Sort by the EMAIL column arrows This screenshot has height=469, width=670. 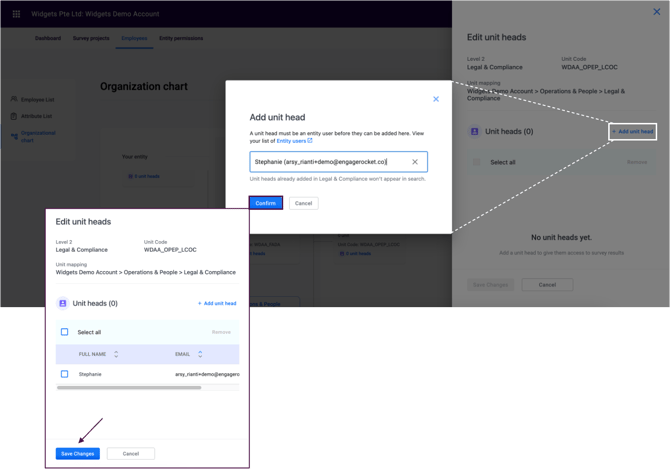click(x=200, y=354)
